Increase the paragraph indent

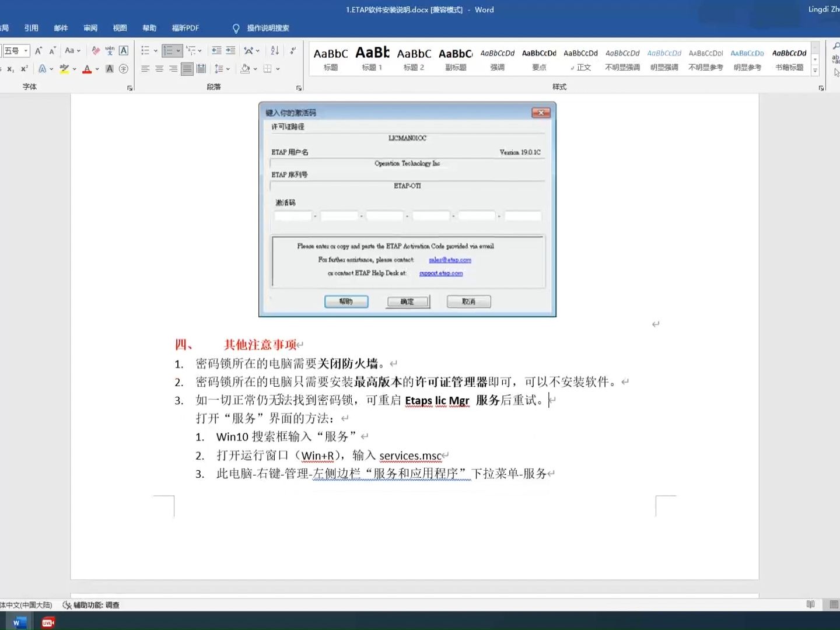pyautogui.click(x=230, y=51)
